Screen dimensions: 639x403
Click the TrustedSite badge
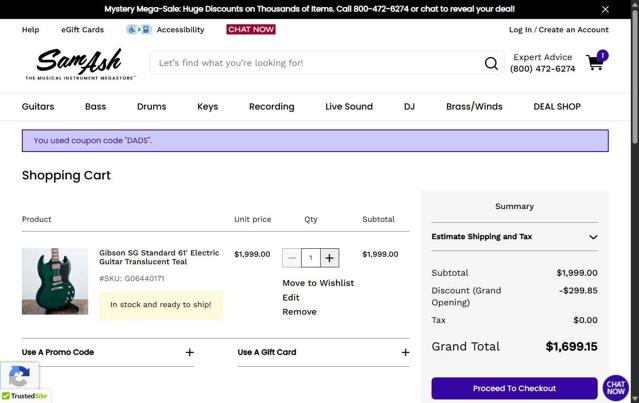pyautogui.click(x=25, y=396)
